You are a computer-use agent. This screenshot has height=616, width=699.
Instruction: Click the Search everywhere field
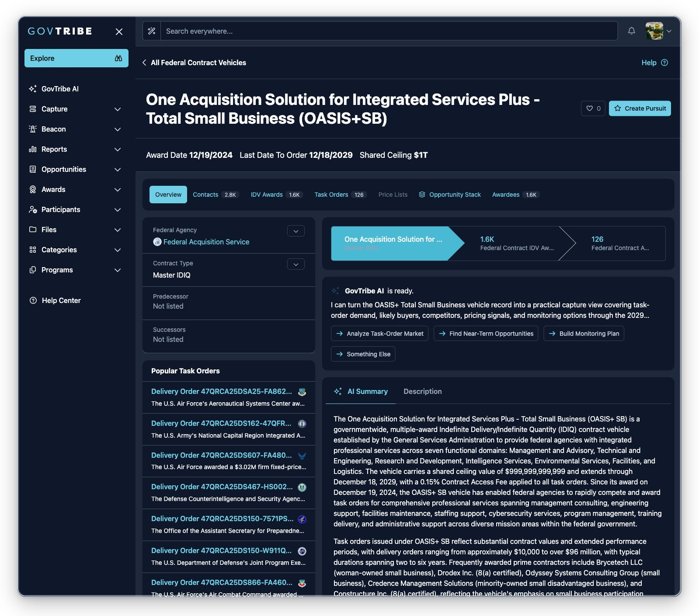(x=389, y=31)
